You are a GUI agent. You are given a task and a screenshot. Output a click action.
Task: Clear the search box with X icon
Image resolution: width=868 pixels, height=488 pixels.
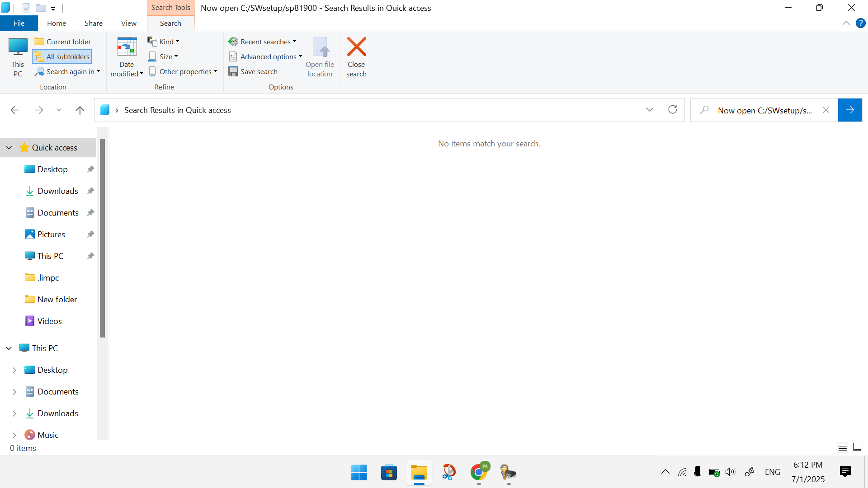(x=826, y=110)
